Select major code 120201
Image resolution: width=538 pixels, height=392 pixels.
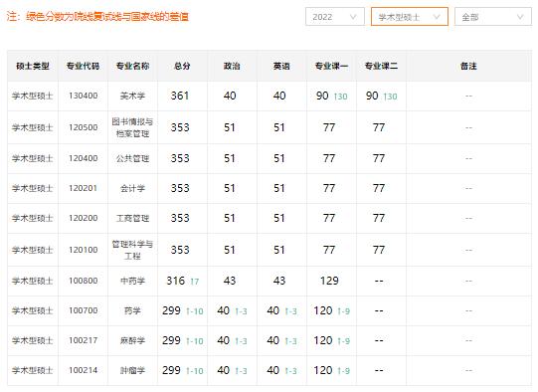click(x=83, y=188)
